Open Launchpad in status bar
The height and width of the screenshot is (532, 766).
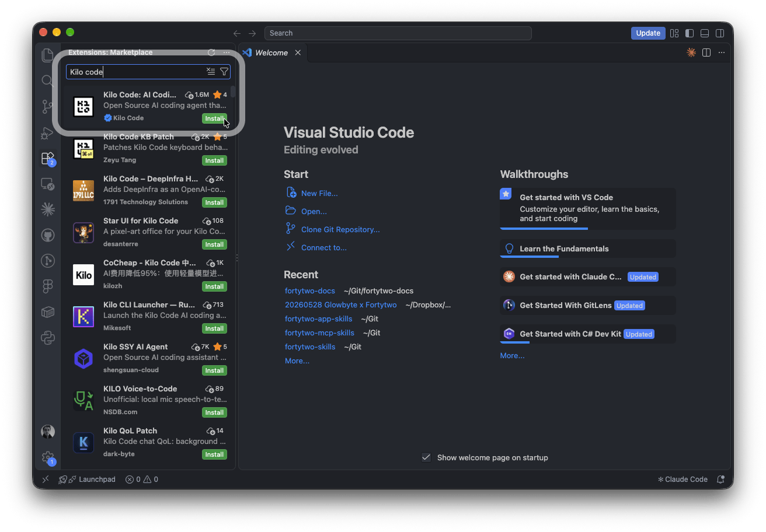click(x=86, y=480)
